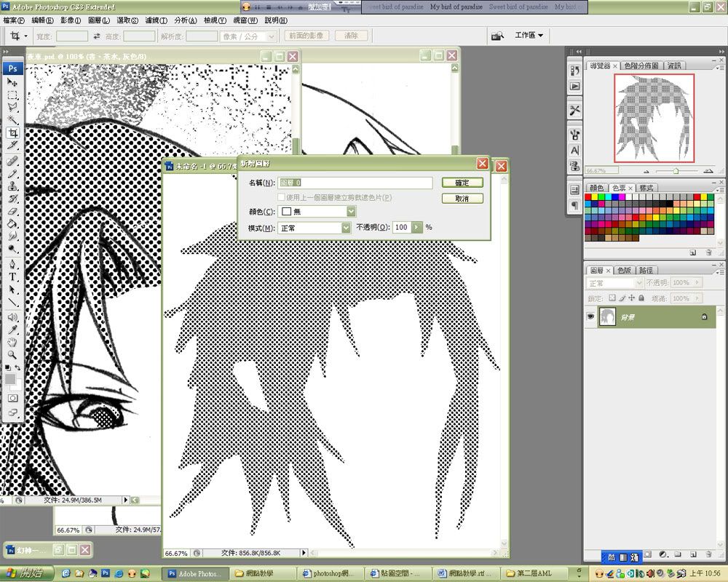Adjust the Navigator zoom slider

(676, 171)
